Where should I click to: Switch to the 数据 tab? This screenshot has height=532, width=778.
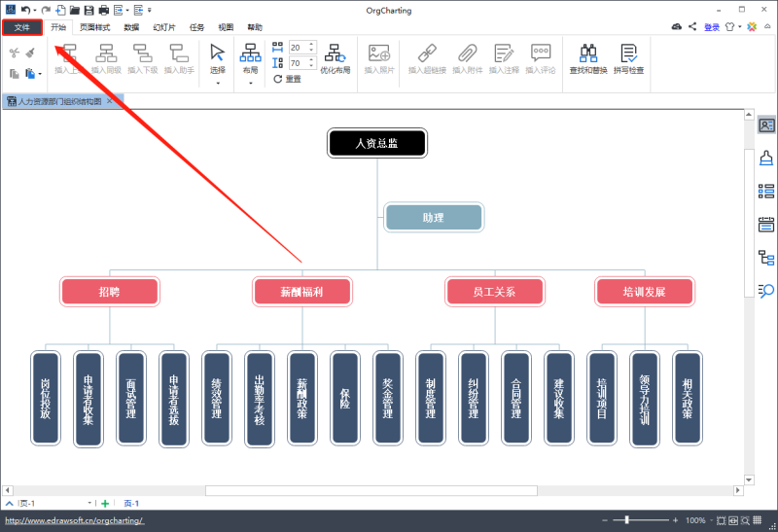131,27
